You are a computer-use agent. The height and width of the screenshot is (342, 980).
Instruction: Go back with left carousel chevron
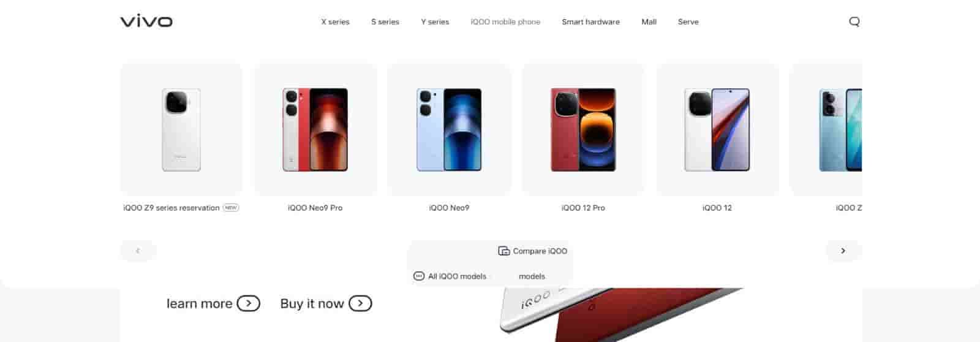pos(138,251)
